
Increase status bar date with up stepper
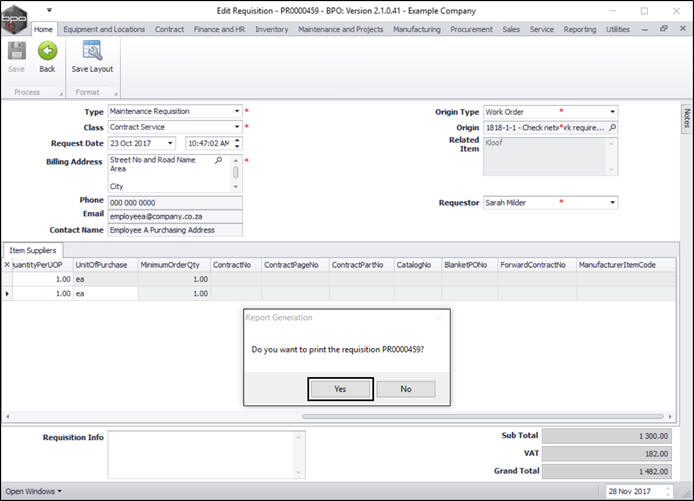click(668, 489)
